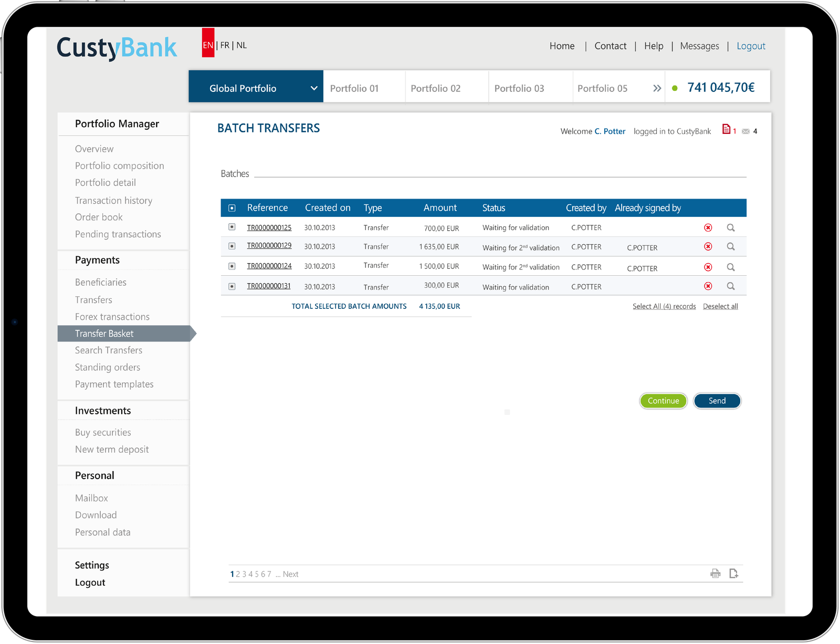The image size is (840, 644).
Task: Click the printer icon at page bottom
Action: [715, 574]
